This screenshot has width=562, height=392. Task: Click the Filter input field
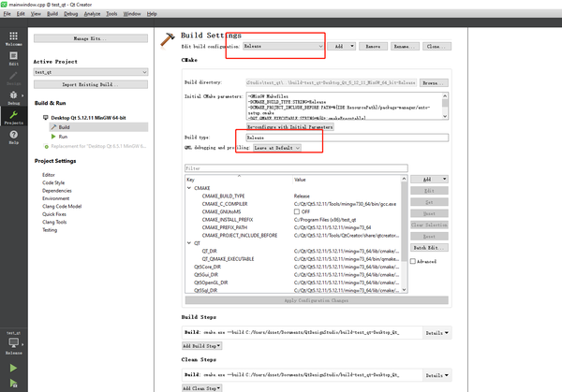click(x=296, y=168)
